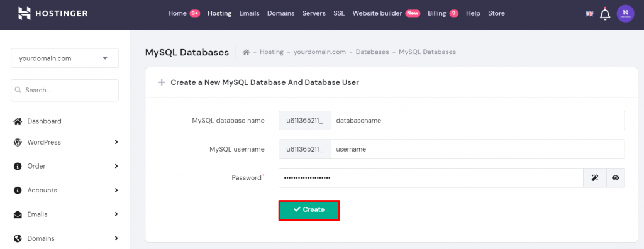Click the Emails envelope icon in sidebar
The height and width of the screenshot is (249, 644).
pos(17,214)
